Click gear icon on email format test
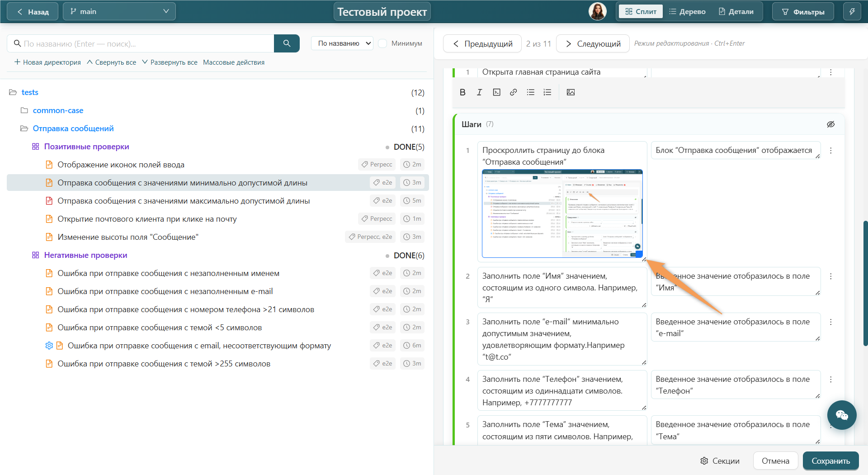 [49, 346]
